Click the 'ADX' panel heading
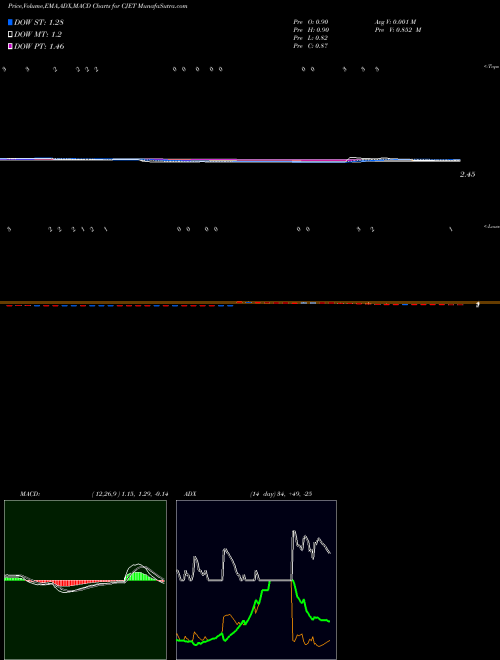Screen dimensions: 500x660 click(x=190, y=494)
